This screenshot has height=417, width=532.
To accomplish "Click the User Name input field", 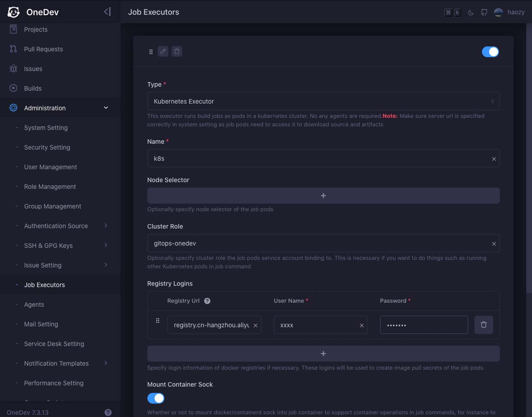I will pos(320,325).
